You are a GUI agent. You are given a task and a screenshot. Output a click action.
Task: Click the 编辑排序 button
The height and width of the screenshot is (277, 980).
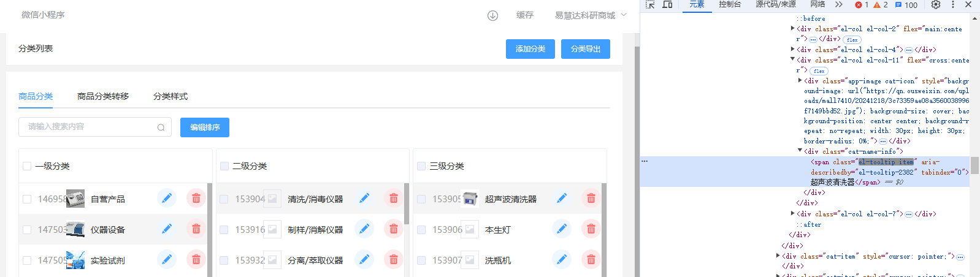(205, 127)
